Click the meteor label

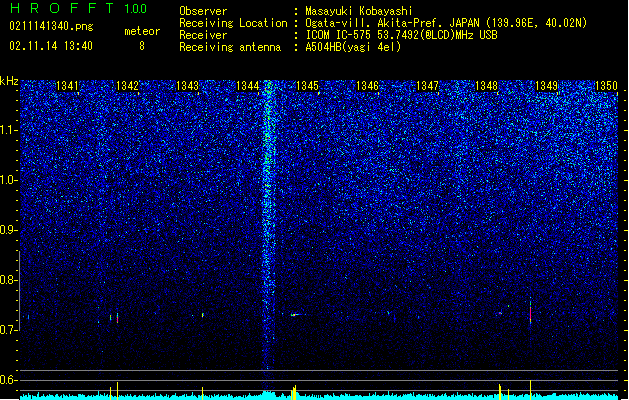tap(142, 31)
